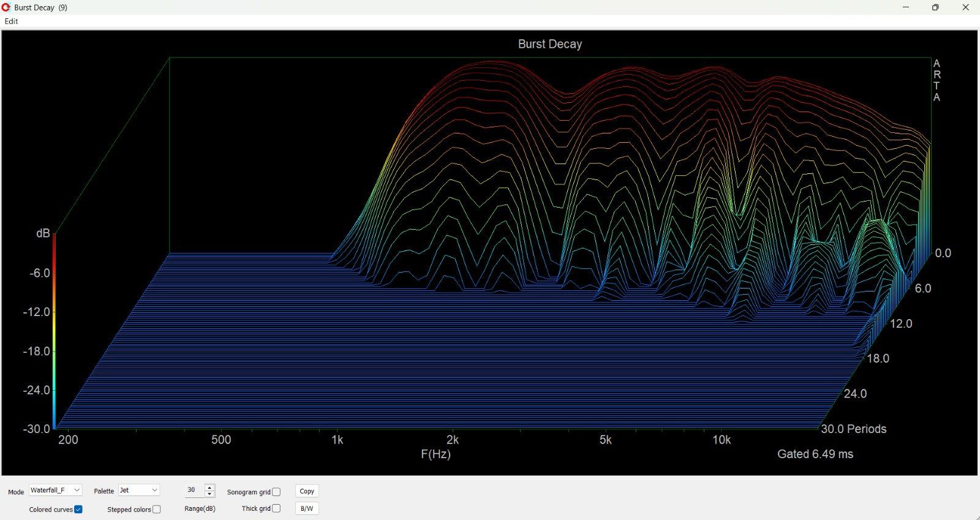
Task: Click the "Burst Decay (9)" window title text
Action: point(41,7)
